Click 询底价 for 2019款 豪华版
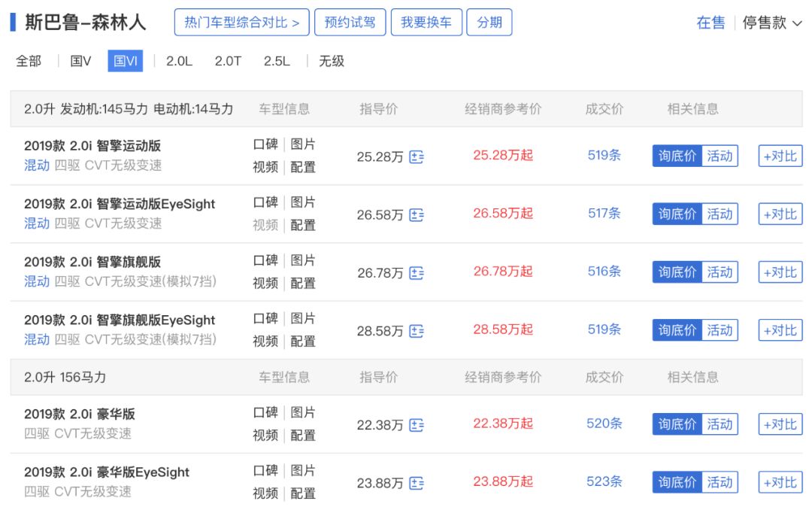This screenshot has height=507, width=812. point(677,424)
